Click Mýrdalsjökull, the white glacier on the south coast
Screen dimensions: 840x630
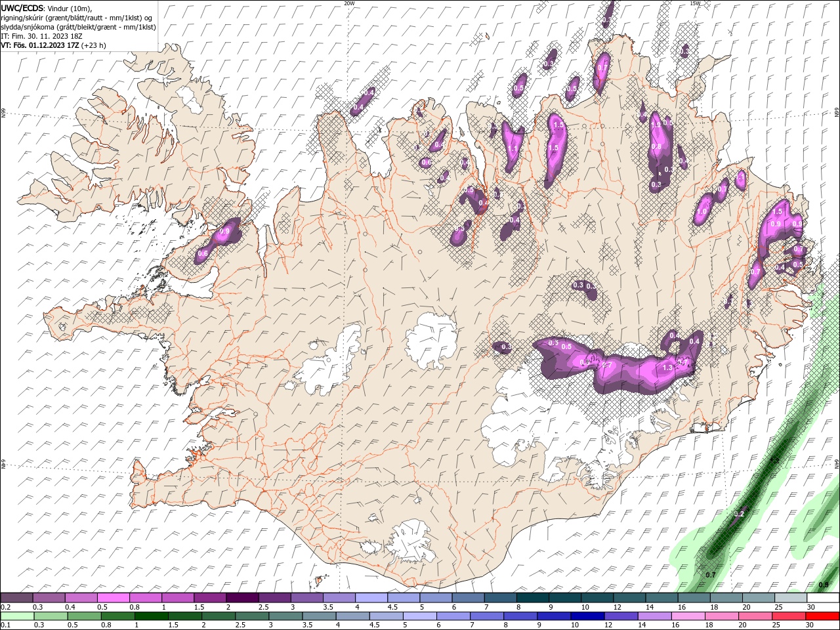pyautogui.click(x=410, y=541)
